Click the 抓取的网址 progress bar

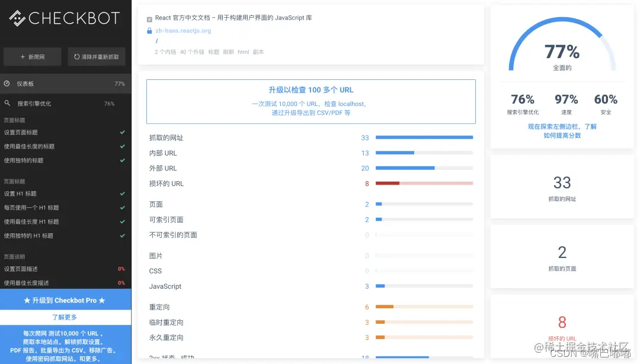click(424, 137)
